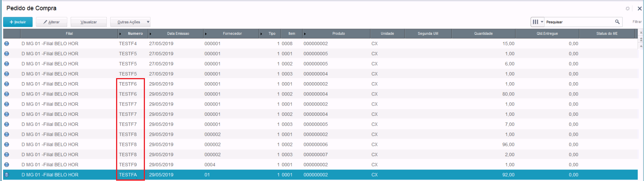This screenshot has height=181, width=644.
Task: Click the magnifying glass search icon
Action: pos(617,22)
